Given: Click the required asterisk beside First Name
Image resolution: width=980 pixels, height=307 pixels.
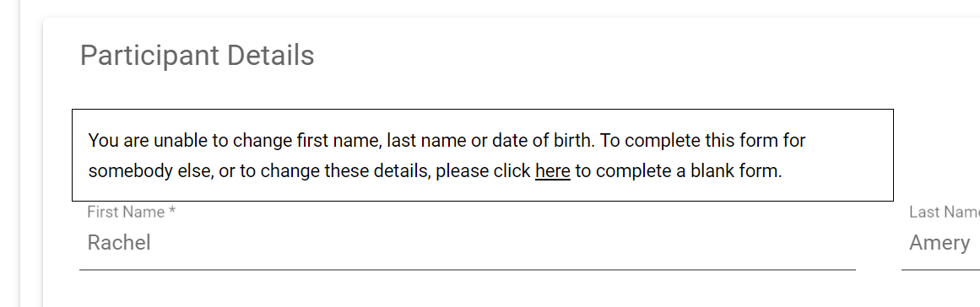Looking at the screenshot, I should click(172, 211).
